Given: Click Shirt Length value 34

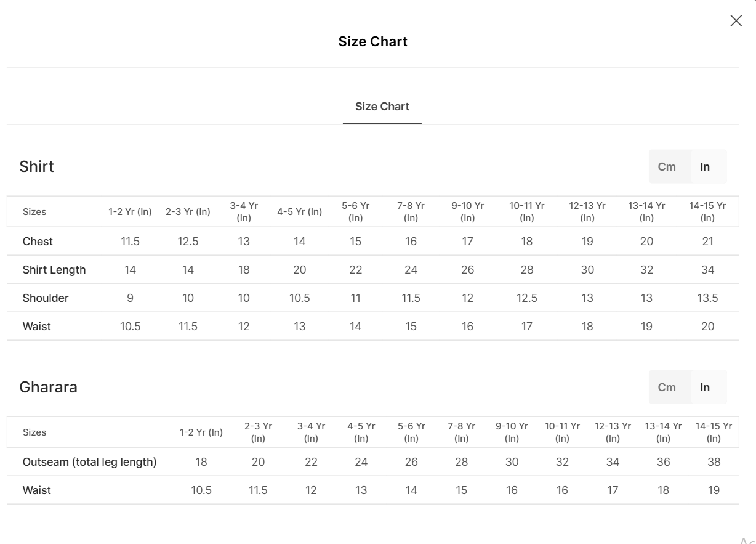Looking at the screenshot, I should [707, 270].
